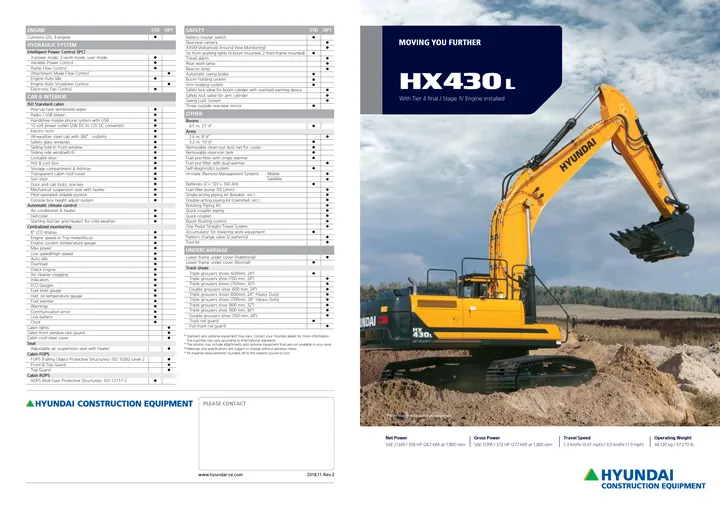Click the Travel Speed specification label
720x509 pixels.
577,438
